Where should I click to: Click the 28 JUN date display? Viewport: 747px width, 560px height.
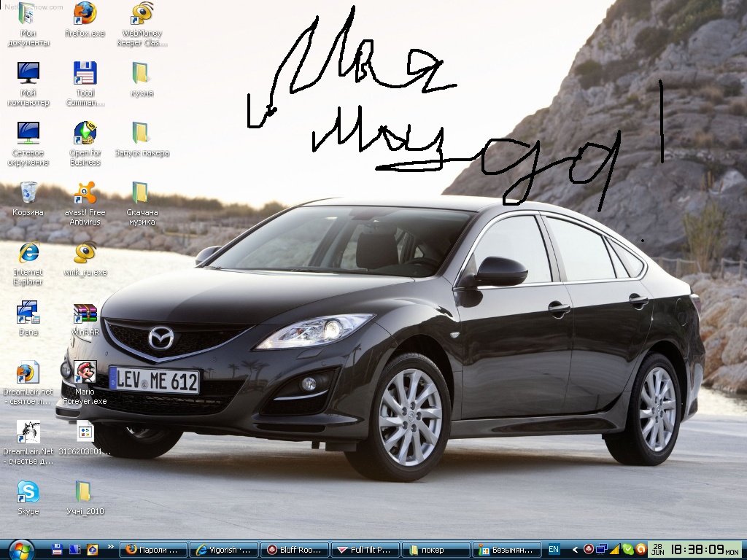658,550
